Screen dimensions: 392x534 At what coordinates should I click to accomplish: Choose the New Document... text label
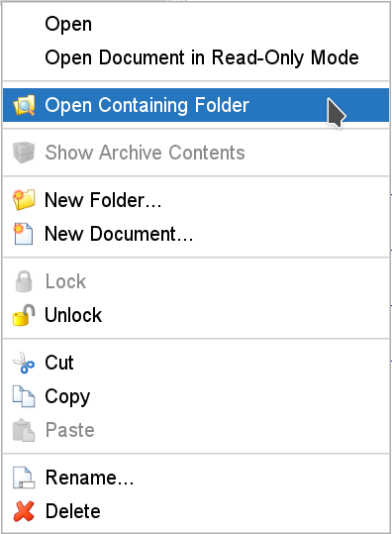click(119, 234)
